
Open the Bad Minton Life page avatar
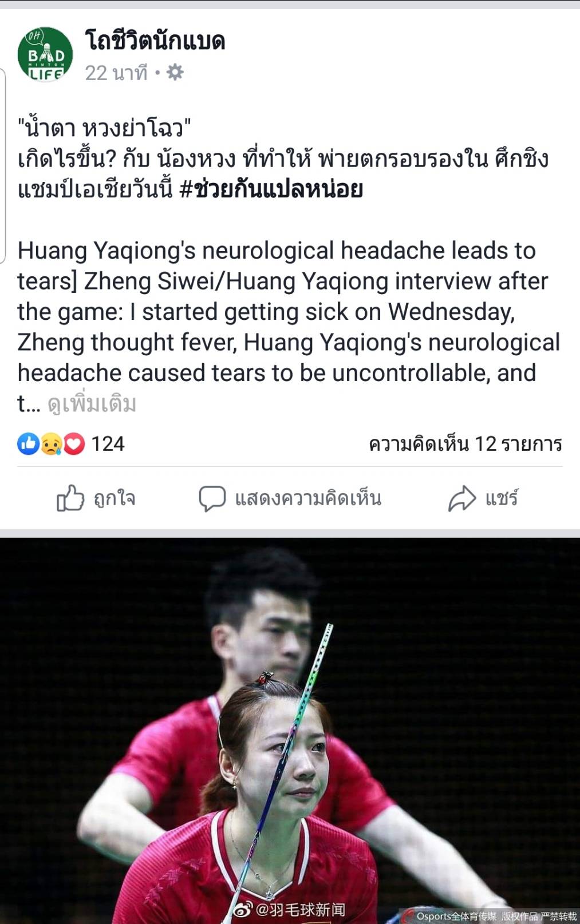pos(45,54)
